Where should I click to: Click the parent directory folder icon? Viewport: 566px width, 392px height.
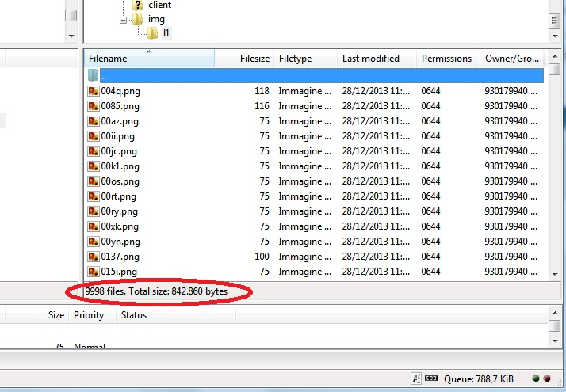click(93, 75)
